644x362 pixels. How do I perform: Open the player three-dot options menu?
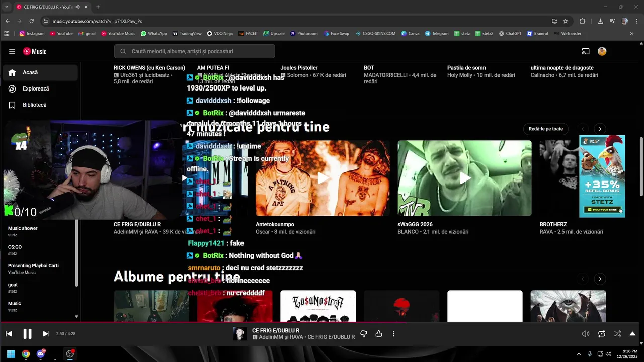pos(393,334)
